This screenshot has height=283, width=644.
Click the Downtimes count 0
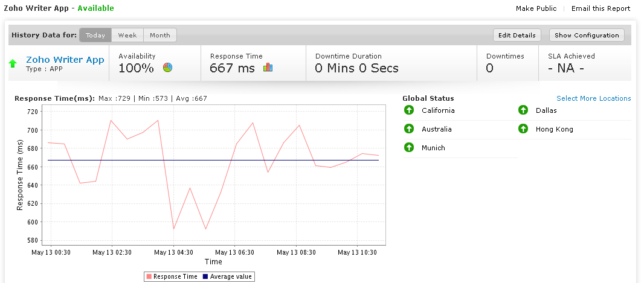pyautogui.click(x=489, y=68)
